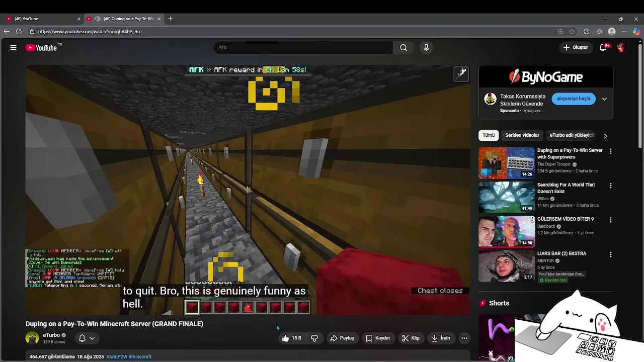View site information lock icon
The width and height of the screenshot is (644, 362).
(32, 31)
